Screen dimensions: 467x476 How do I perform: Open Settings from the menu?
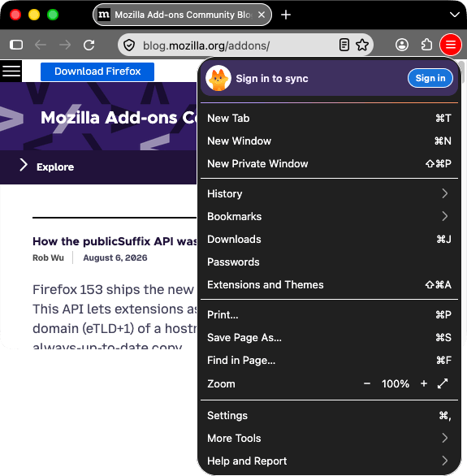pyautogui.click(x=329, y=416)
